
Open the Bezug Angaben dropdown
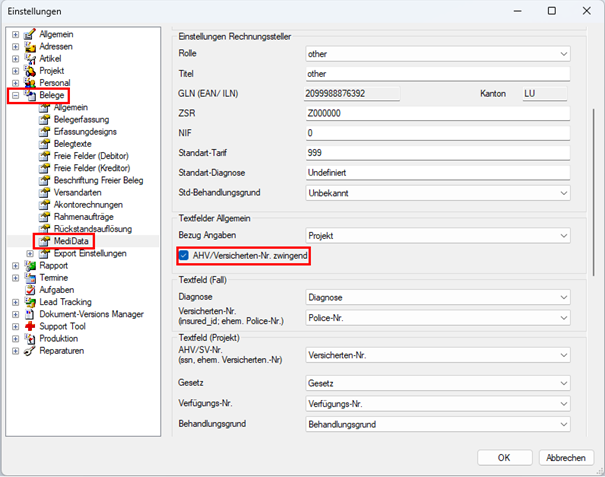[438, 235]
